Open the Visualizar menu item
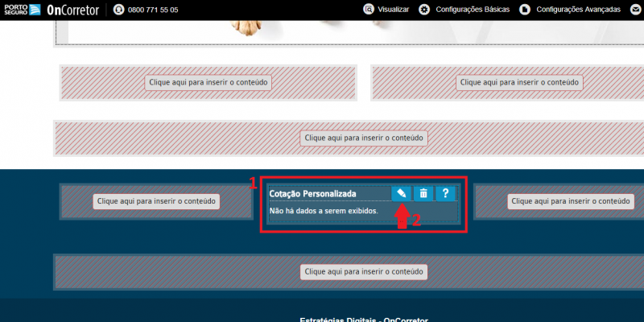644x322 pixels. [394, 10]
